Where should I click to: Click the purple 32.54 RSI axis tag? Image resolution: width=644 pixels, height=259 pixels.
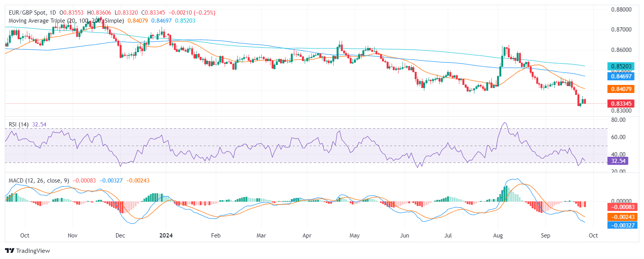tap(618, 161)
